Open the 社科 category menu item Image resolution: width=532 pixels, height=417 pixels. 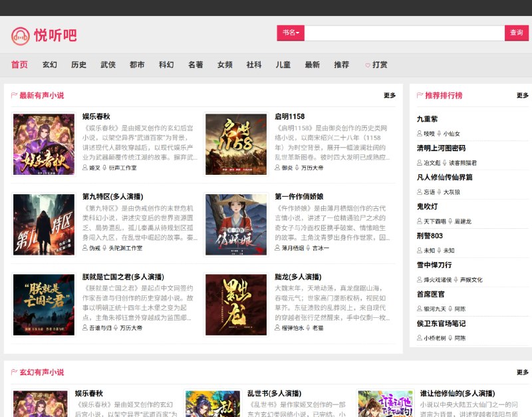254,65
